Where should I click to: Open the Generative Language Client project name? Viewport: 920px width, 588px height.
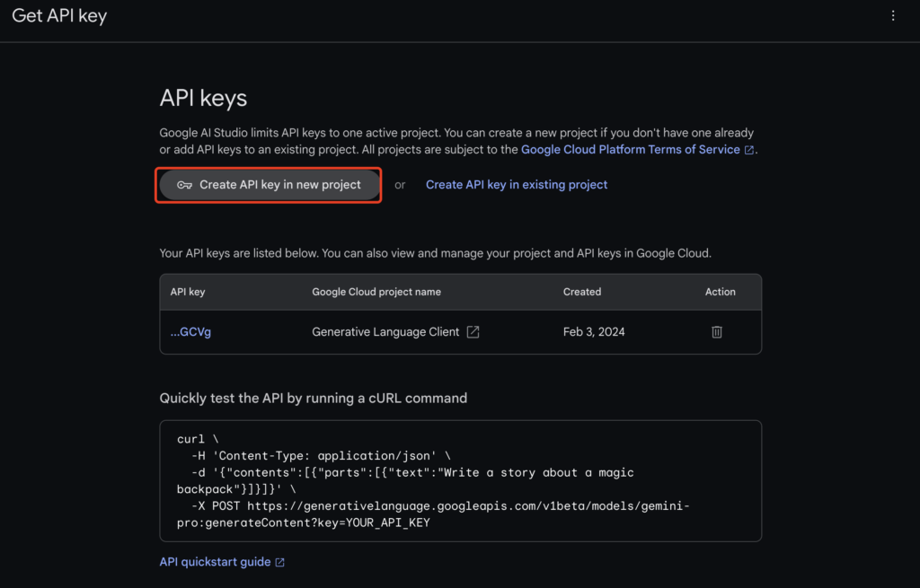pyautogui.click(x=385, y=332)
